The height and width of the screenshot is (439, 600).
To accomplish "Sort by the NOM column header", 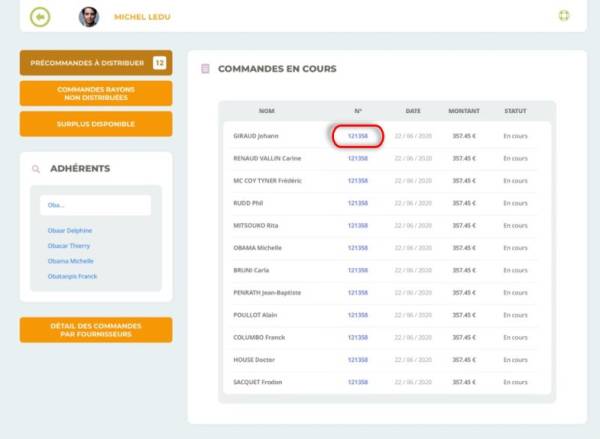I will click(267, 111).
